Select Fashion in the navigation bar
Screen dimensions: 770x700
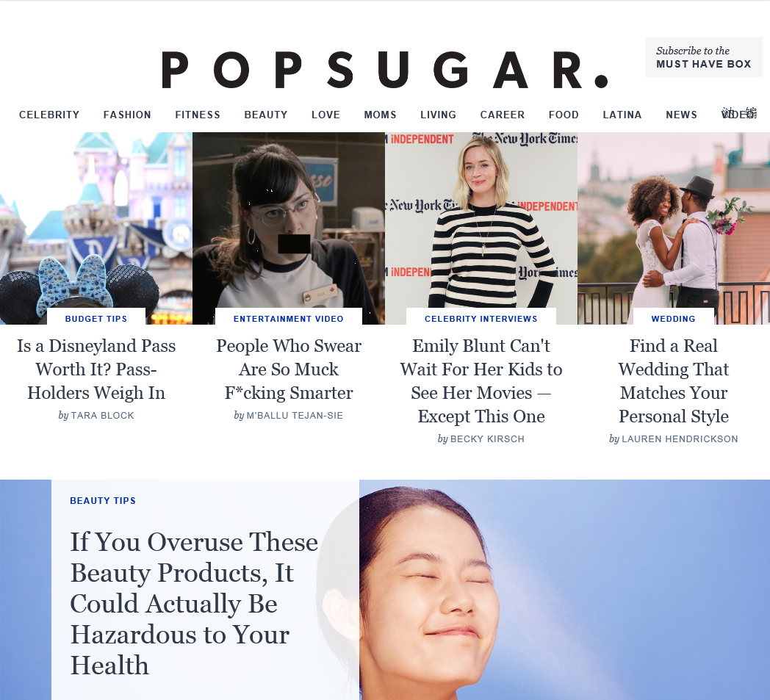(127, 115)
